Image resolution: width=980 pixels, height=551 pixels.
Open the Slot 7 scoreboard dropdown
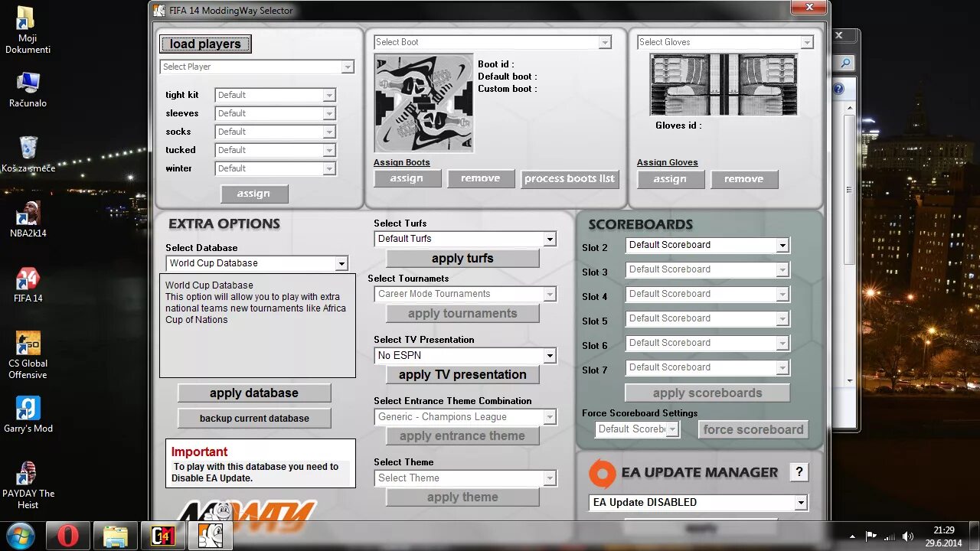(707, 367)
